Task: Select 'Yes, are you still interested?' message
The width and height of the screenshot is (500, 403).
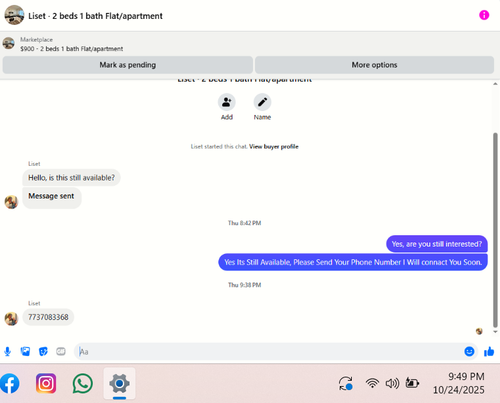Action: coord(437,244)
